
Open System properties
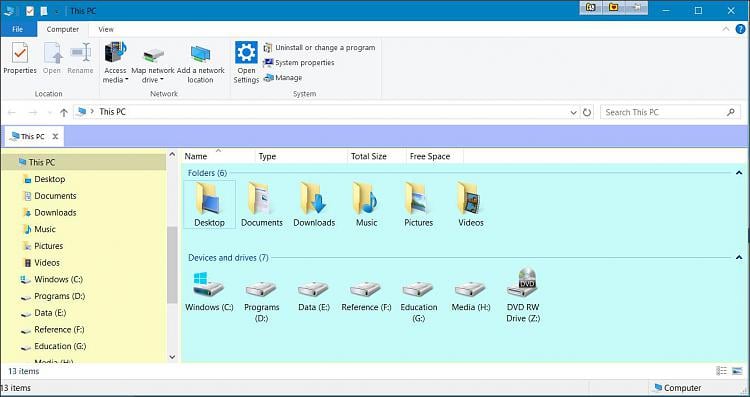click(x=299, y=63)
